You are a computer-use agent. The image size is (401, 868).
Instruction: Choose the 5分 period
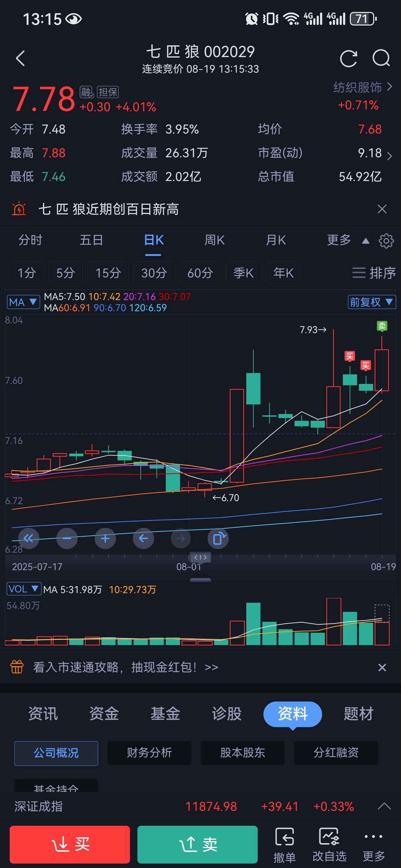(66, 273)
